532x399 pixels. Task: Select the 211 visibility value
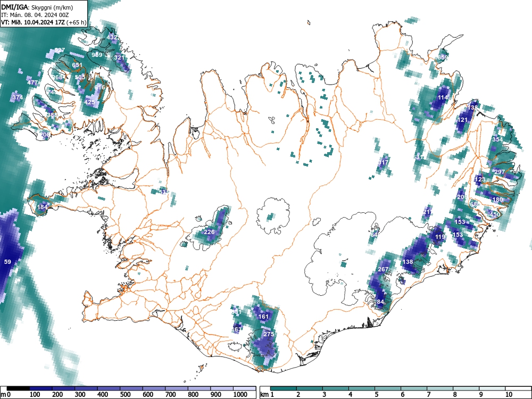[428, 212]
